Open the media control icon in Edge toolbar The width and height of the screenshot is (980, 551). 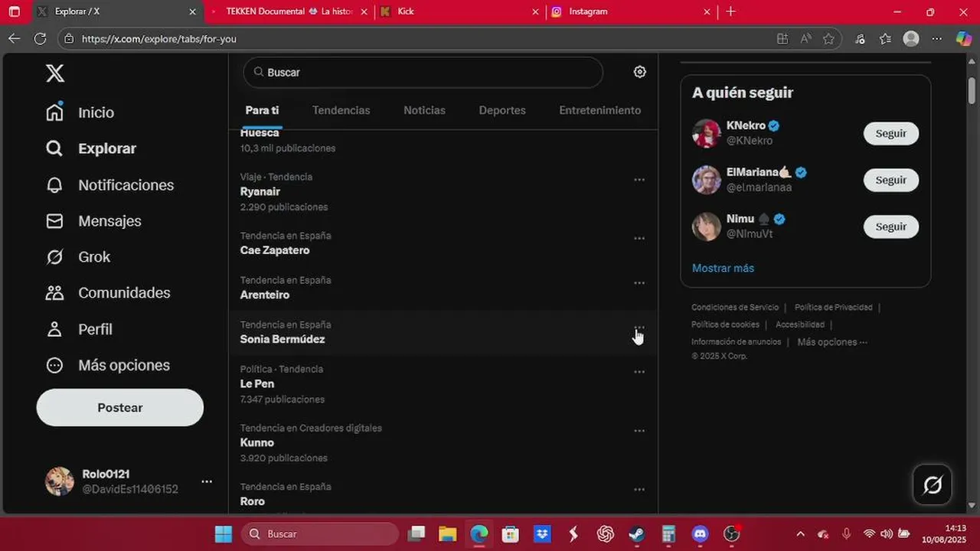(x=860, y=38)
